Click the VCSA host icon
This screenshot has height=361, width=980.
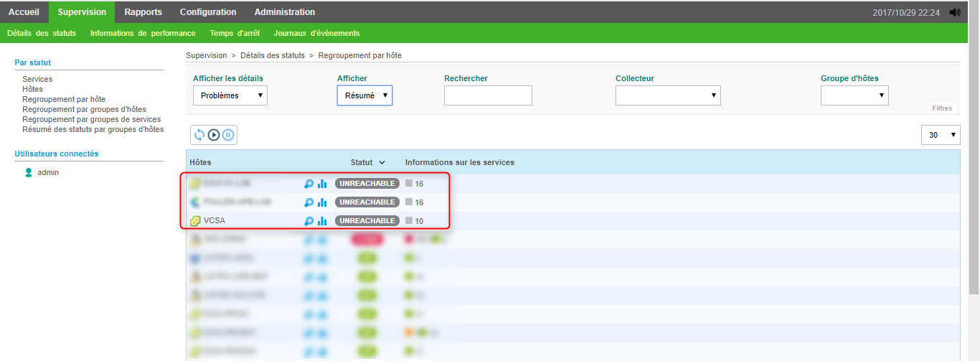pyautogui.click(x=194, y=221)
